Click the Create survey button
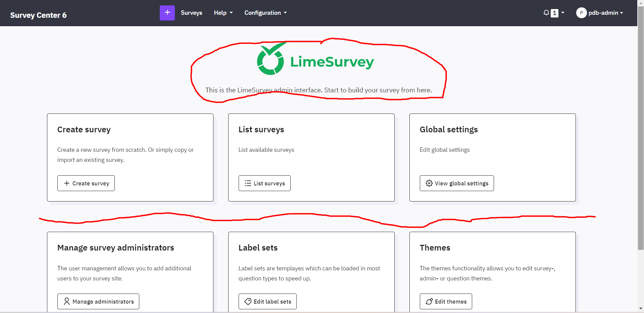 pos(86,183)
